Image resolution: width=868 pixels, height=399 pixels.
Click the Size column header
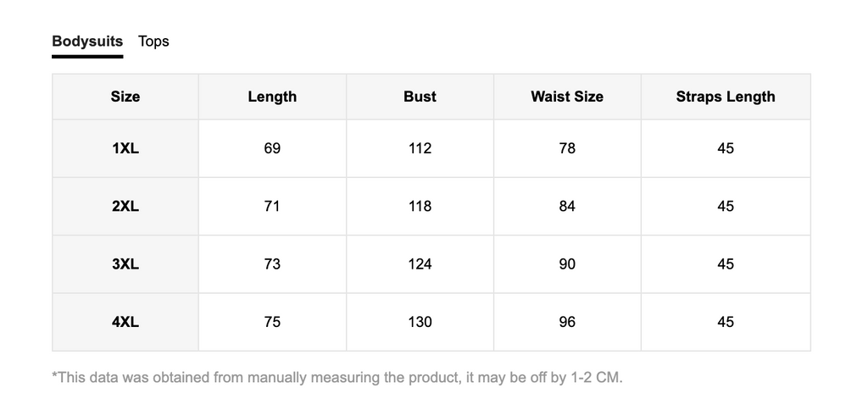(x=125, y=97)
